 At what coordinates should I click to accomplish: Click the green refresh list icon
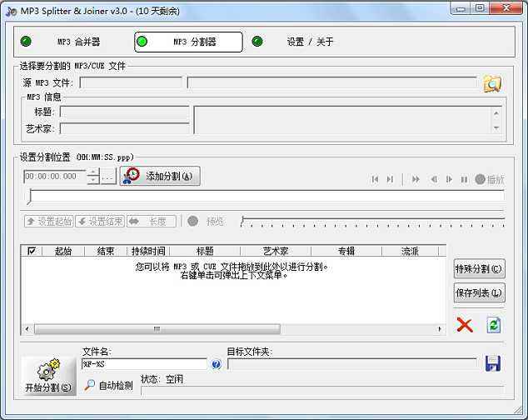coord(493,325)
